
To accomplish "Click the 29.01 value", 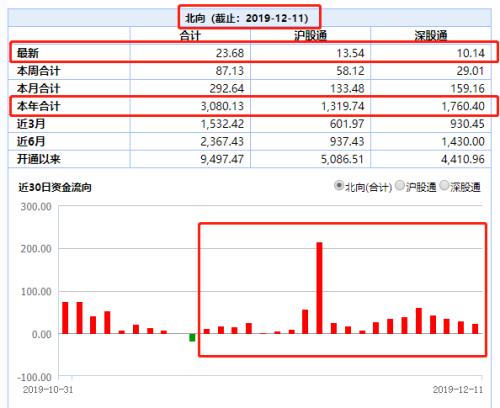I will pos(470,71).
